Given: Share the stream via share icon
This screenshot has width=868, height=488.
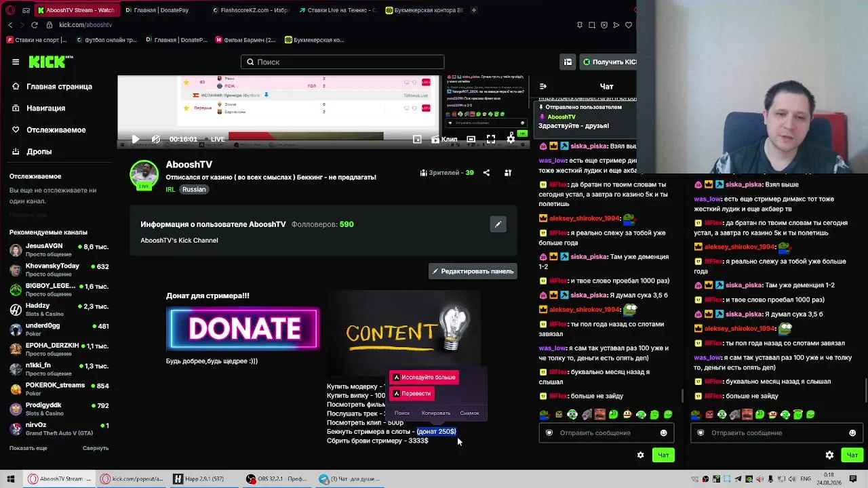Looking at the screenshot, I should pyautogui.click(x=486, y=173).
